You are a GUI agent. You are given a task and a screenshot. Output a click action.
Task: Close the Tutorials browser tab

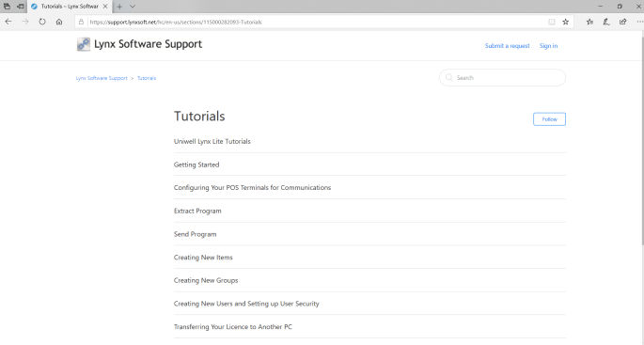coord(105,7)
